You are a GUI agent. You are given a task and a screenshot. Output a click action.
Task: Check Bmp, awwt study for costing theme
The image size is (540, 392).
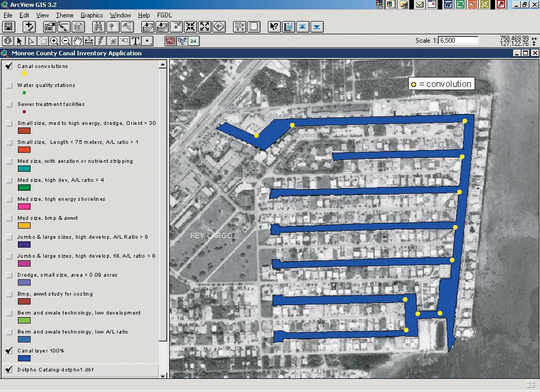[9, 294]
